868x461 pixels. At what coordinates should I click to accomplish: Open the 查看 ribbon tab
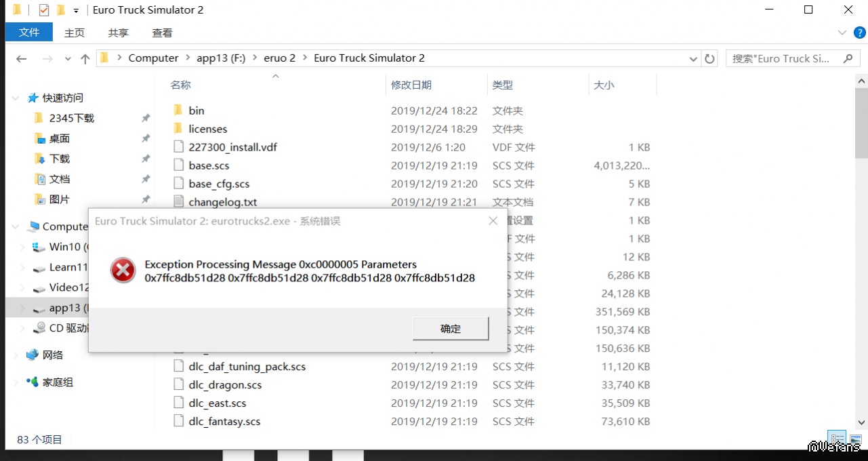point(163,33)
